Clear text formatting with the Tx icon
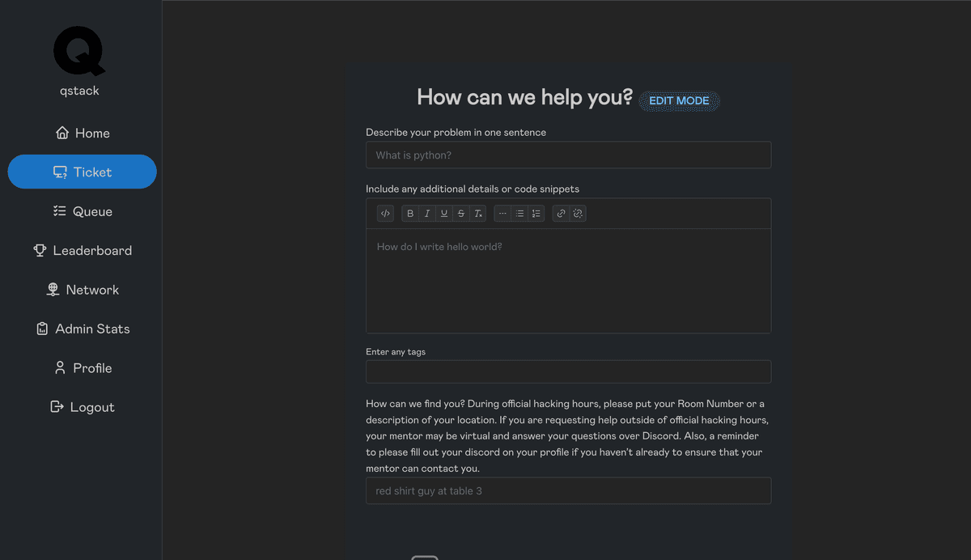The width and height of the screenshot is (971, 560). (478, 214)
